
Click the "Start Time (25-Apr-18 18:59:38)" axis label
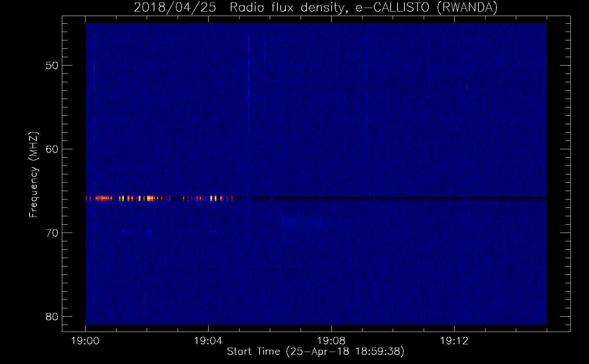tap(316, 352)
